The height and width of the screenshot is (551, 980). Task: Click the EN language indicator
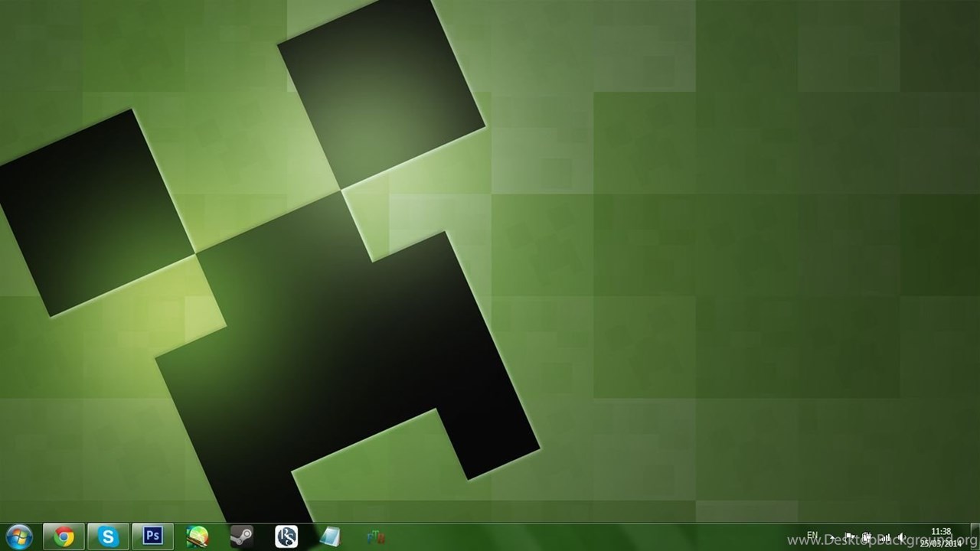812,535
